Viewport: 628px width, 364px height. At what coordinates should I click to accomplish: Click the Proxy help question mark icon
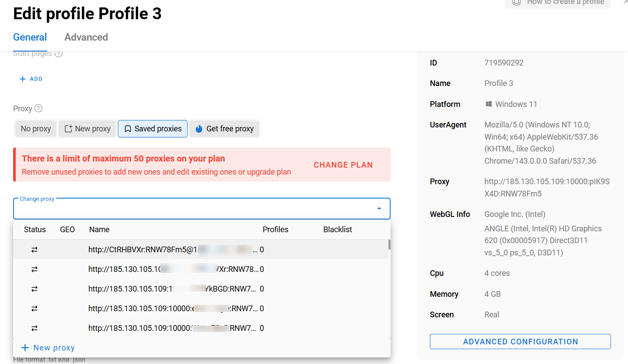(38, 108)
